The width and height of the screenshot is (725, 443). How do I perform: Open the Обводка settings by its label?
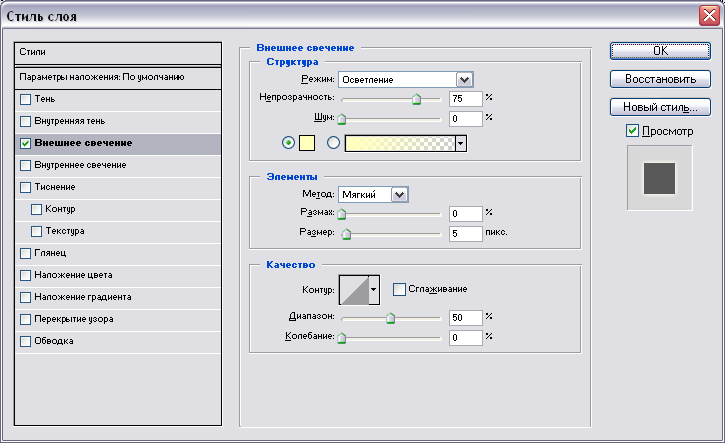(x=54, y=341)
